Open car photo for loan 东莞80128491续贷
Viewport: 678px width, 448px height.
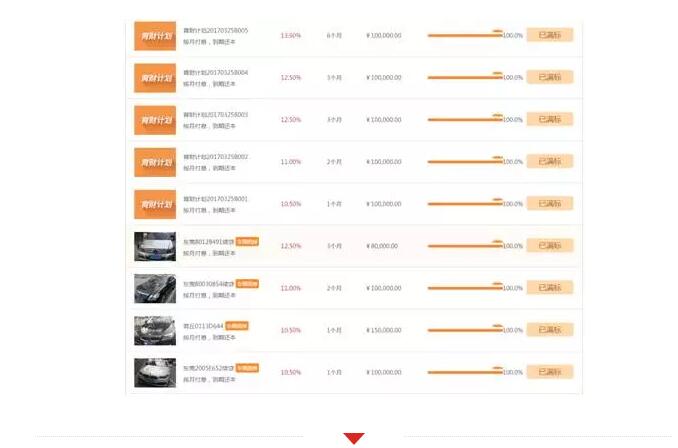point(155,246)
